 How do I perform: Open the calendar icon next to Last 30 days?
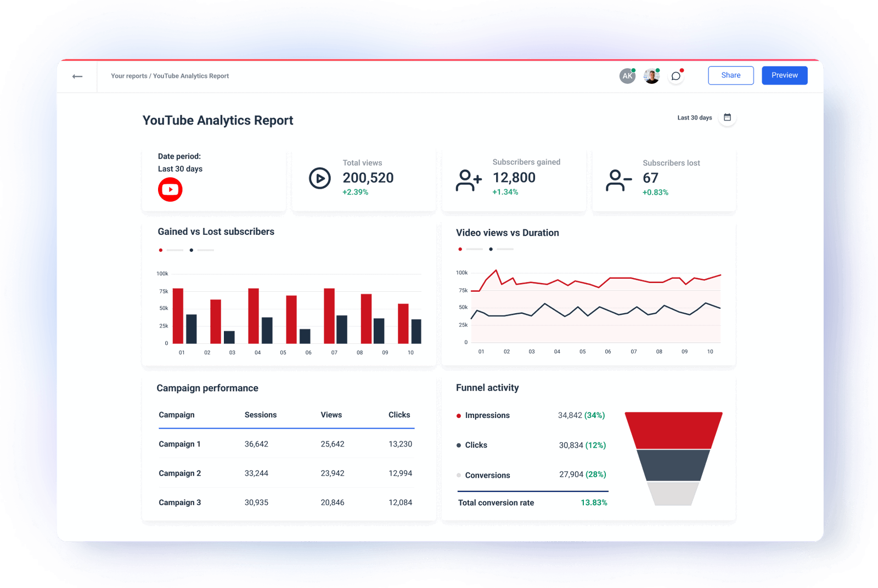[x=727, y=117]
